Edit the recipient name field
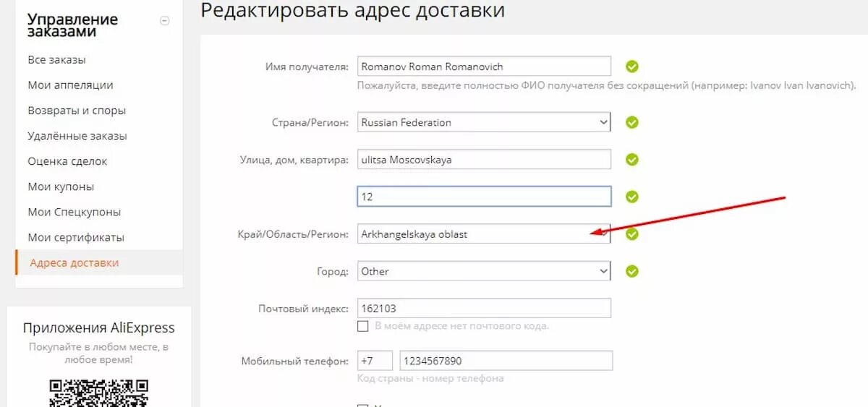868x407 pixels. 484,67
